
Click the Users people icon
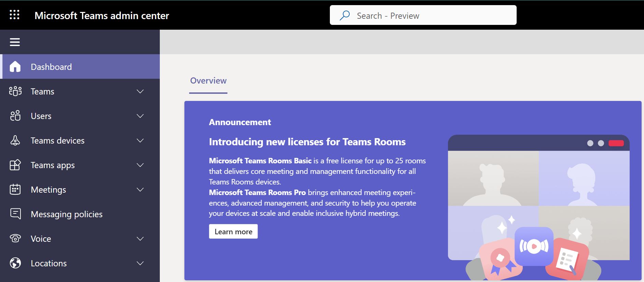[15, 116]
